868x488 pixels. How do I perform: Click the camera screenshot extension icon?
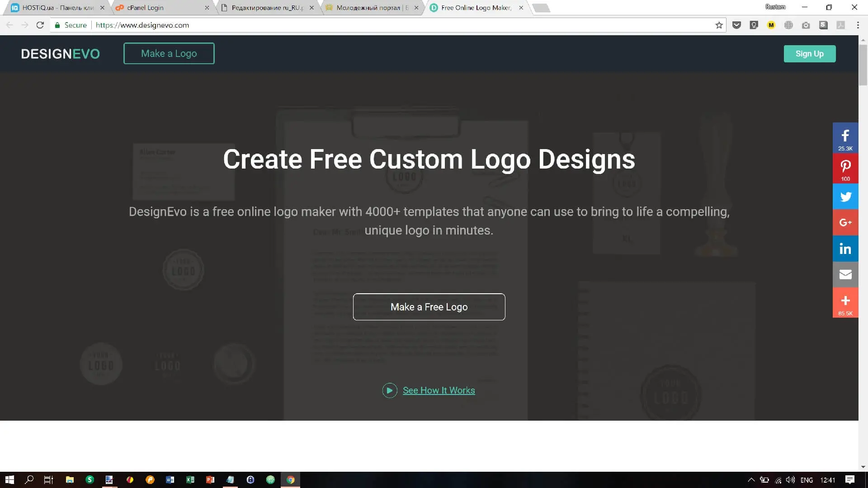point(806,25)
